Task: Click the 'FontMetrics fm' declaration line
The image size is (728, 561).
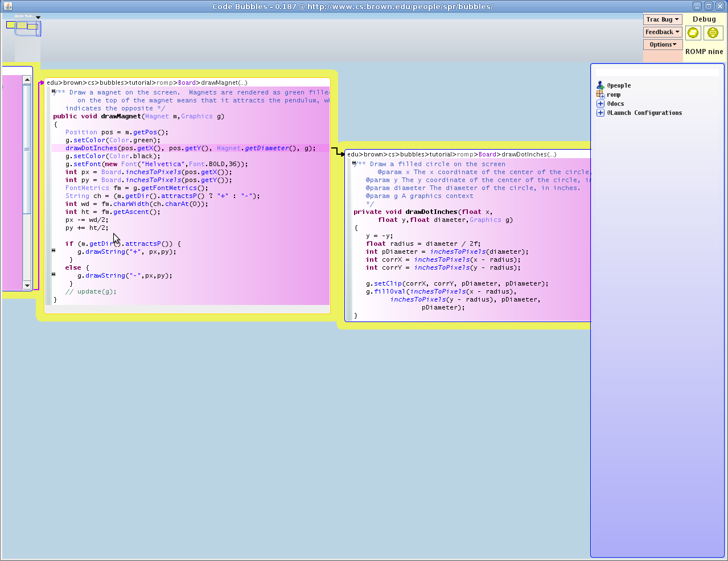Action: [x=137, y=188]
